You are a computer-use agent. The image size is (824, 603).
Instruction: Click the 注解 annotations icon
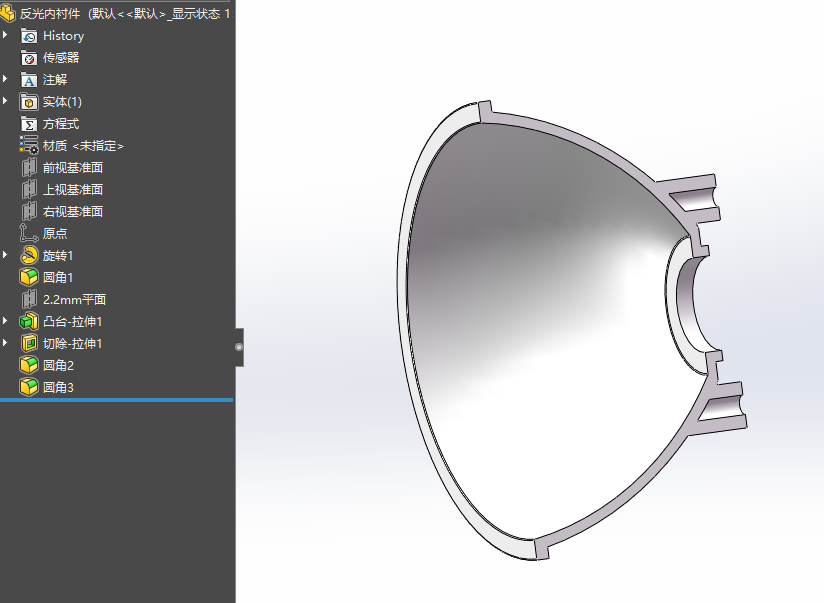point(29,80)
